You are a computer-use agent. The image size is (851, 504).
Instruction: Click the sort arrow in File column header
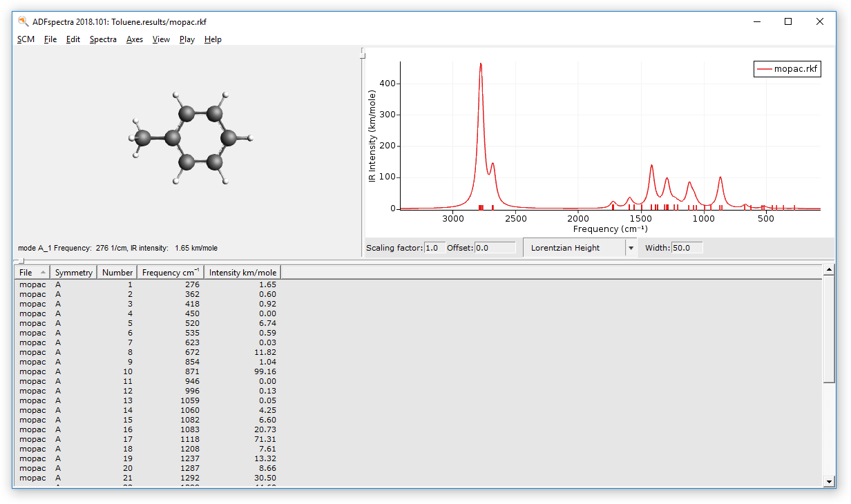44,272
